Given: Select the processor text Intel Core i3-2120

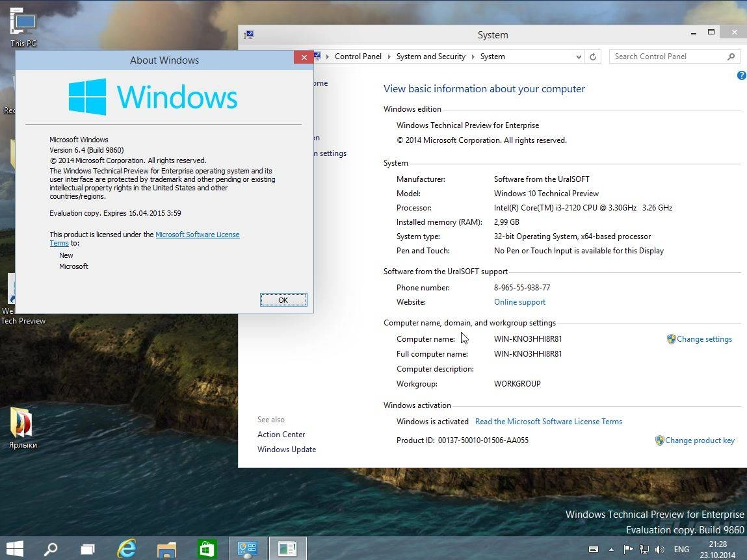Looking at the screenshot, I should click(583, 208).
